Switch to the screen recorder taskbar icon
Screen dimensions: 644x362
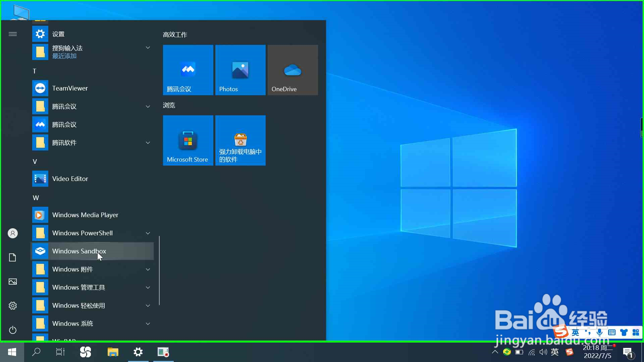[x=163, y=352]
